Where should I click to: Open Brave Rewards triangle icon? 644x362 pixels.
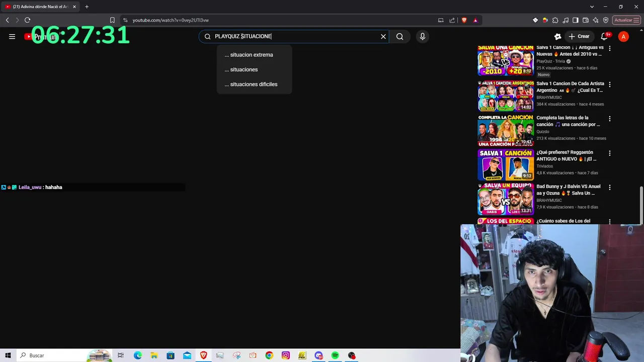click(x=475, y=20)
